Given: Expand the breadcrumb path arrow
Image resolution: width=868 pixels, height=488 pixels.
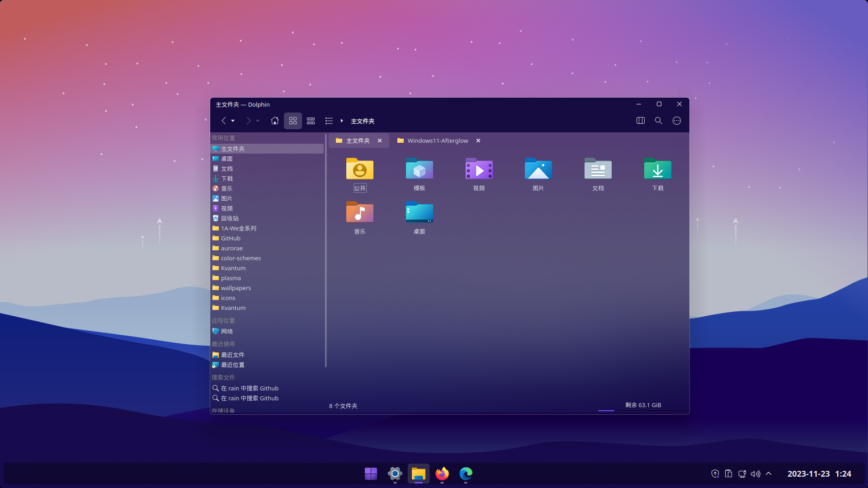Looking at the screenshot, I should pyautogui.click(x=342, y=121).
